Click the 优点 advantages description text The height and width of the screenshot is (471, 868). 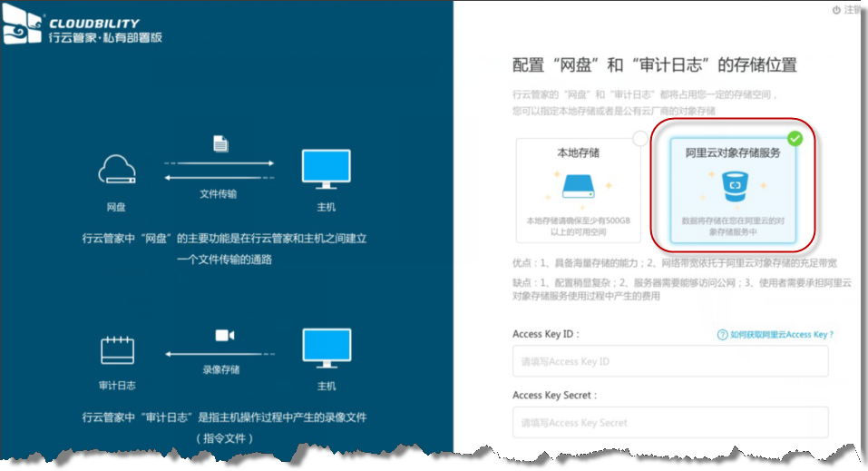675,262
